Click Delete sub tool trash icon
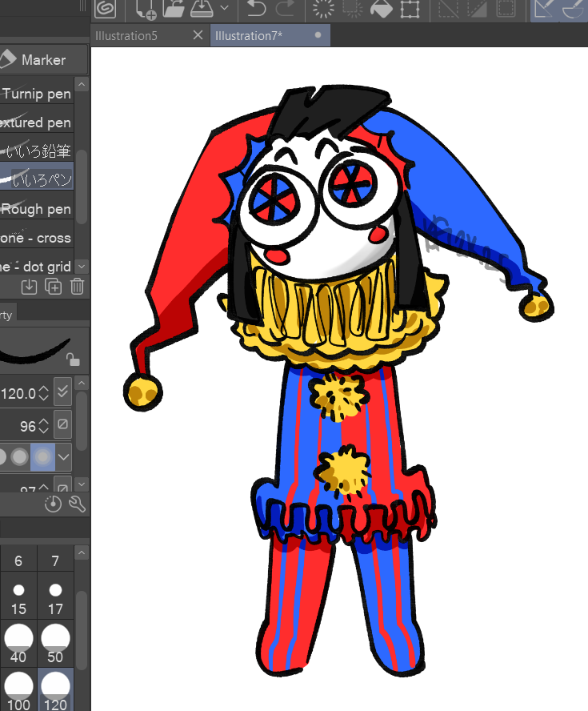This screenshot has height=711, width=588. tap(77, 287)
